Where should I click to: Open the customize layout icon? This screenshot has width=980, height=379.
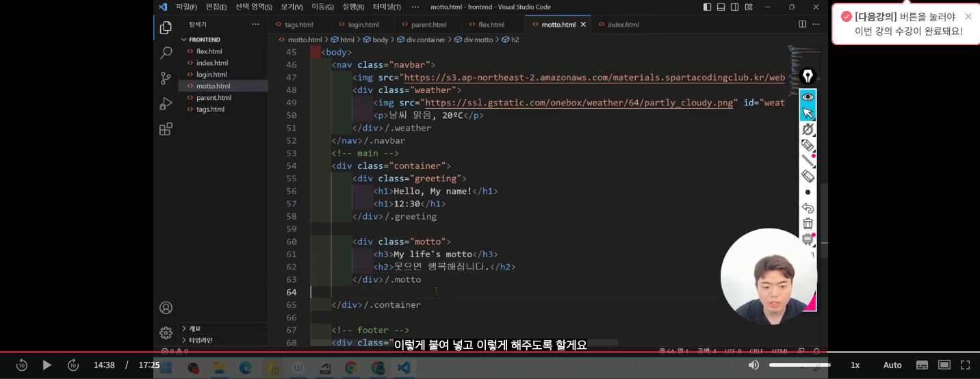(749, 7)
